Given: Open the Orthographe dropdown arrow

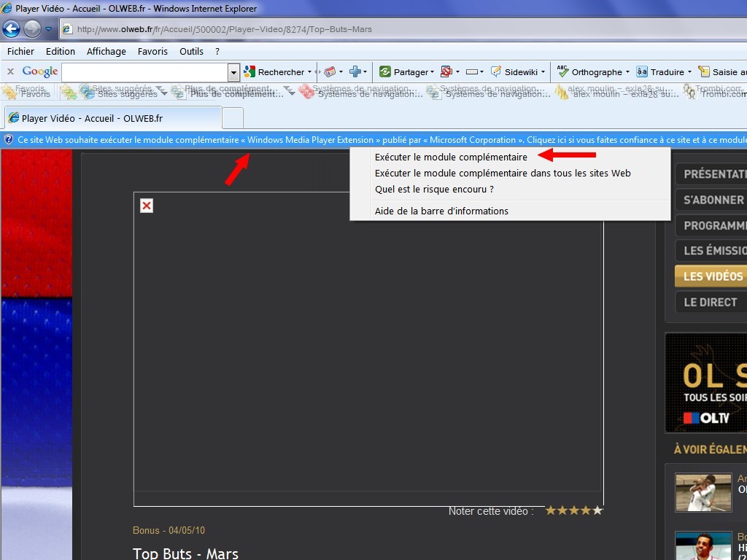Looking at the screenshot, I should point(627,72).
